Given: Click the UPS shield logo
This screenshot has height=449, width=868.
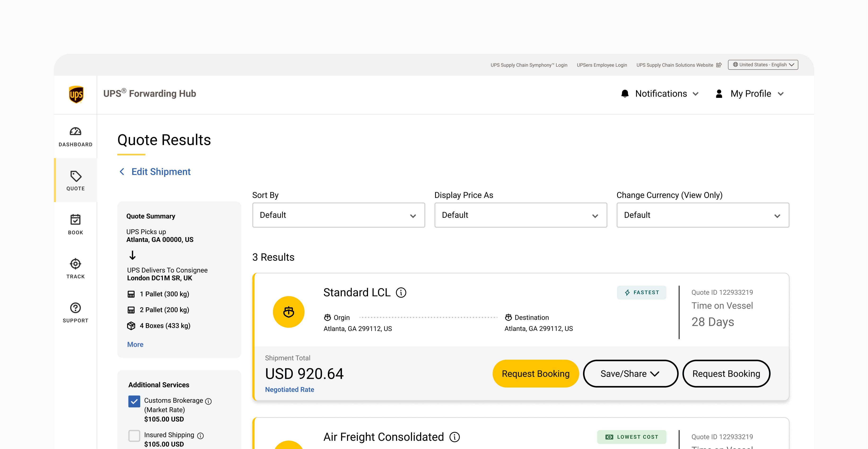Looking at the screenshot, I should tap(76, 95).
